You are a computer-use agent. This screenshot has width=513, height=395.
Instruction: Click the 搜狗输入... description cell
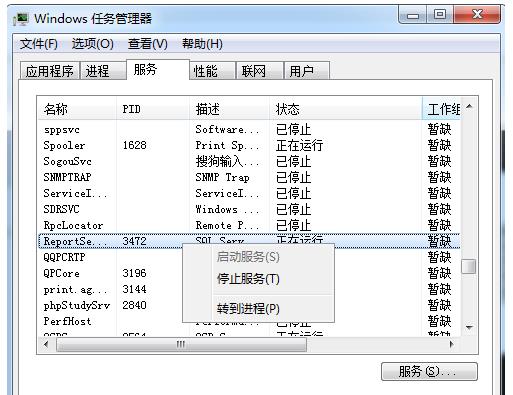(227, 162)
